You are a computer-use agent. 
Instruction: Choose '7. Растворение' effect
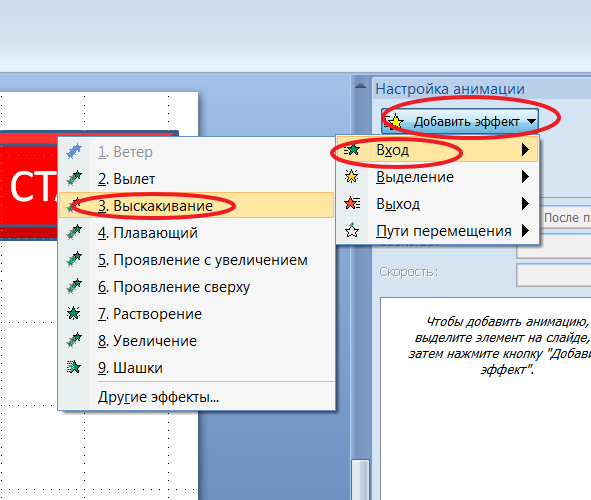[197, 314]
